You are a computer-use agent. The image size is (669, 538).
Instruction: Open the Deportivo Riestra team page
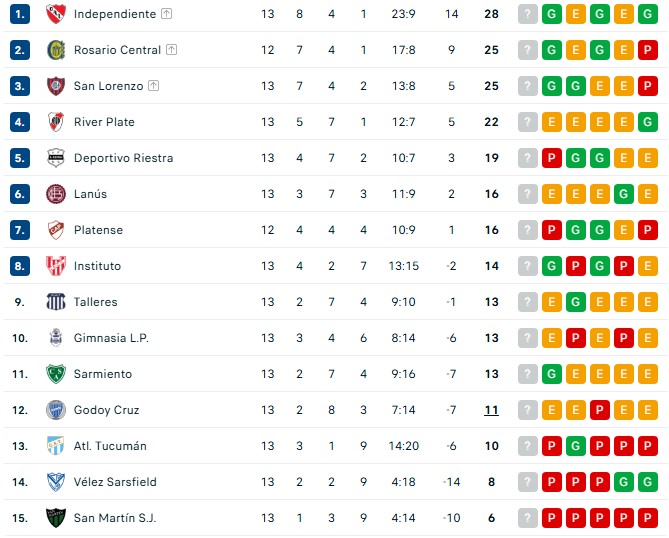(x=123, y=158)
